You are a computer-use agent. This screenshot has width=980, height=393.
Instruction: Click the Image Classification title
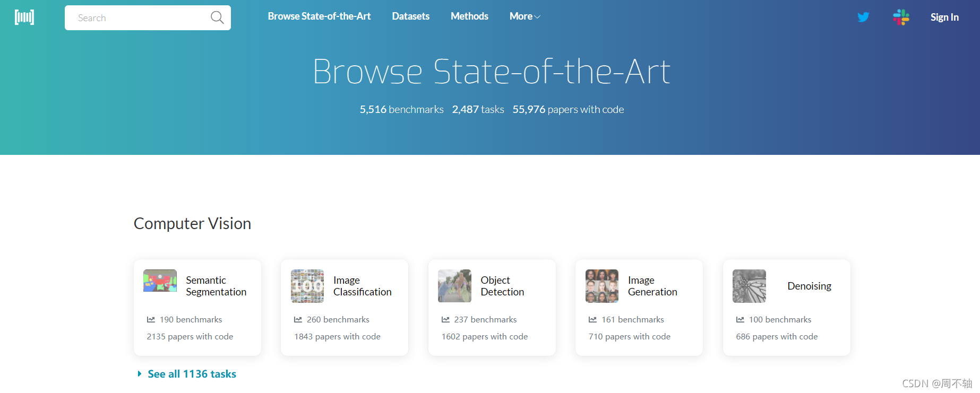pyautogui.click(x=362, y=286)
